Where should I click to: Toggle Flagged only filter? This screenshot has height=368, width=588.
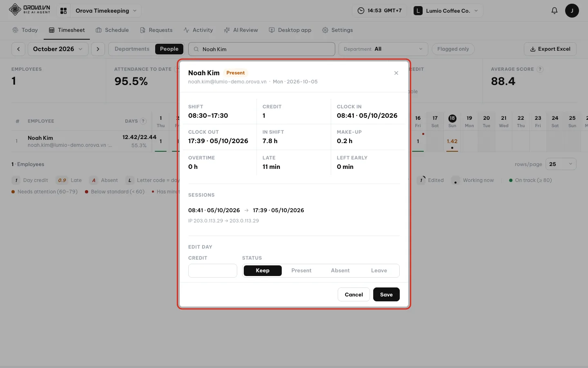453,49
